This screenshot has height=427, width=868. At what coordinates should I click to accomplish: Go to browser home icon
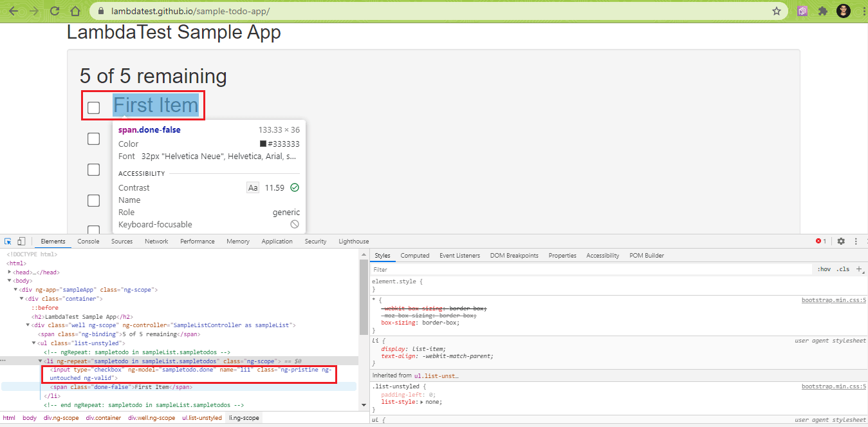point(75,11)
